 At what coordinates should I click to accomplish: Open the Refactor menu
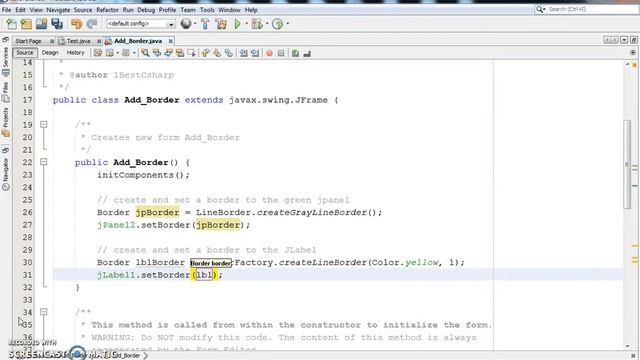(107, 10)
